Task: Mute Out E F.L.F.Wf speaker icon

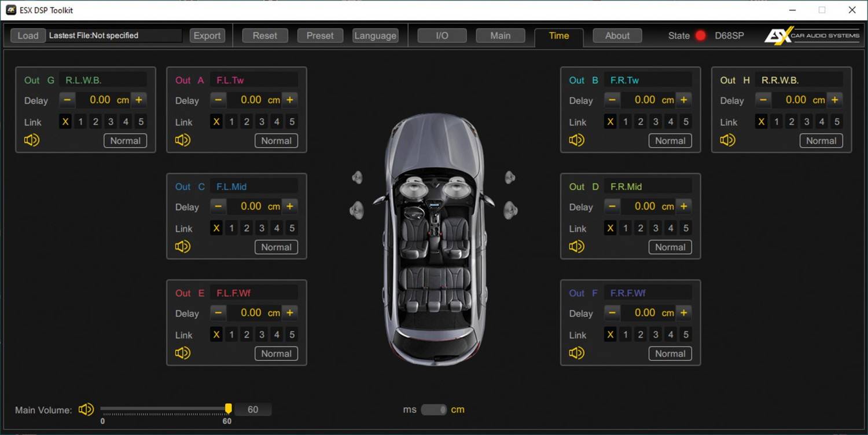Action: point(182,353)
